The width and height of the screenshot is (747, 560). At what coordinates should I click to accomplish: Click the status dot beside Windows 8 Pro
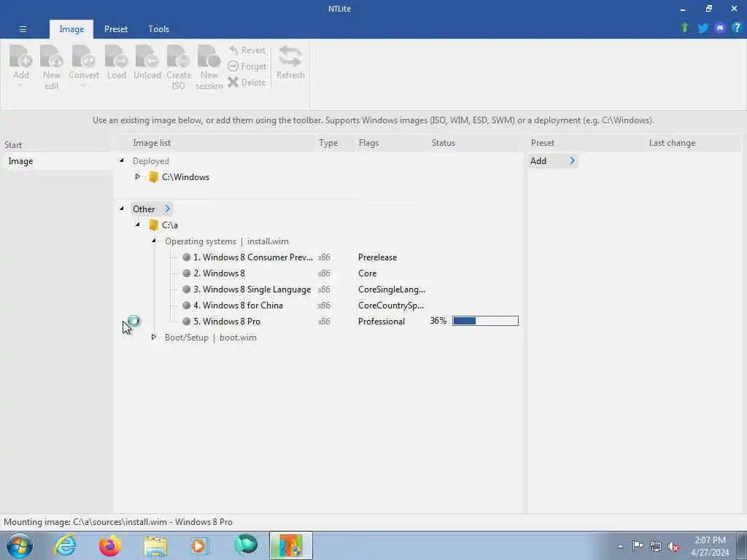tap(186, 322)
